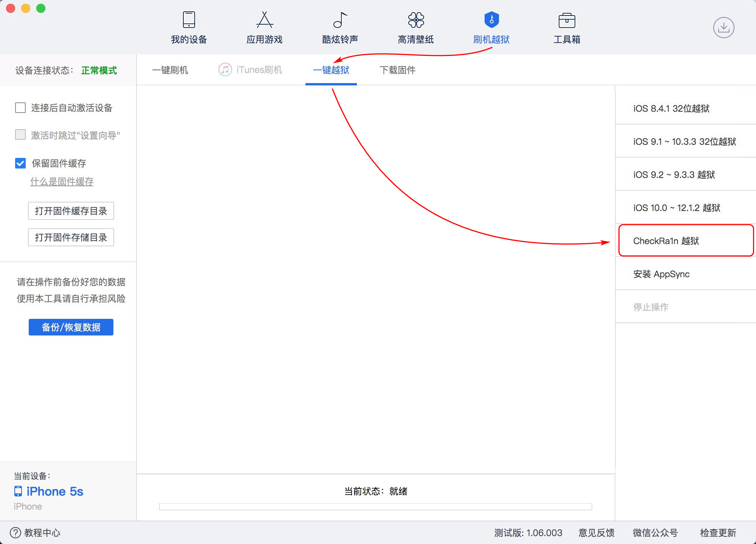Enable 连接后自动激活设备 checkbox
Screen dimensions: 756x544
point(20,108)
